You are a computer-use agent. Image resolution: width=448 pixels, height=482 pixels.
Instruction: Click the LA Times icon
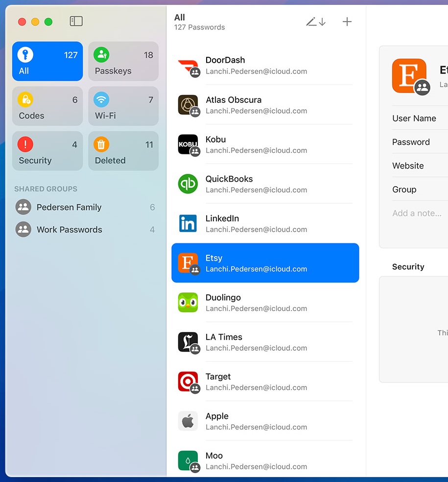[x=188, y=342]
